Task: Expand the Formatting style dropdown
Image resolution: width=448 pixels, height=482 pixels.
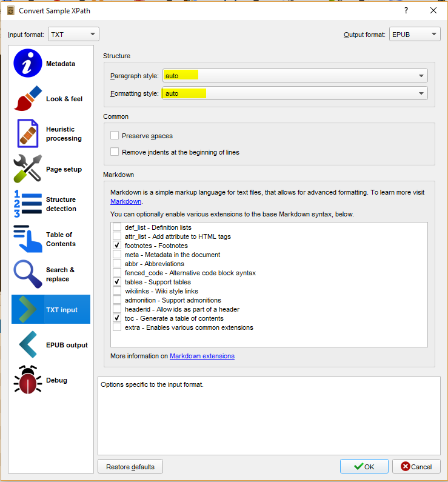Action: tap(295, 93)
